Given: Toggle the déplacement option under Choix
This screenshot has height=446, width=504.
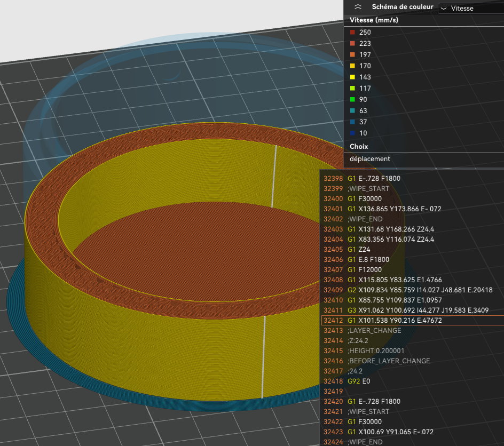Looking at the screenshot, I should tap(370, 158).
